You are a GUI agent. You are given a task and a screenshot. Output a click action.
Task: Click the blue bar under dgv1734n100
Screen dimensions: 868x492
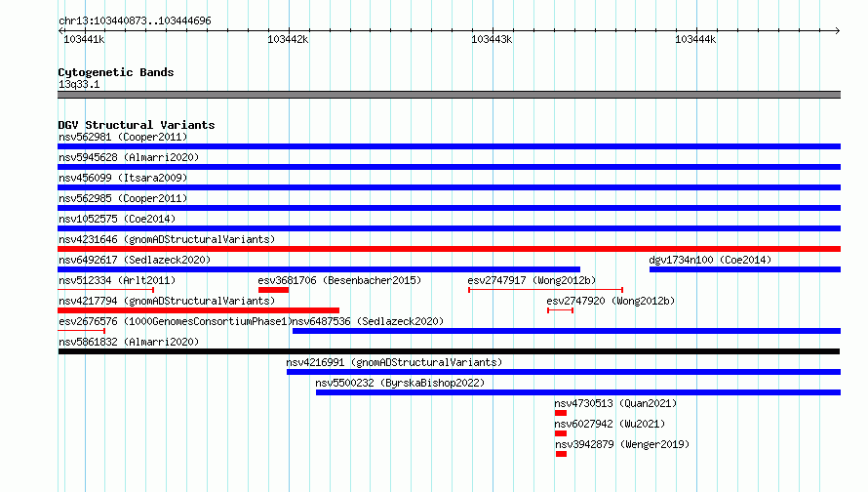tap(745, 269)
